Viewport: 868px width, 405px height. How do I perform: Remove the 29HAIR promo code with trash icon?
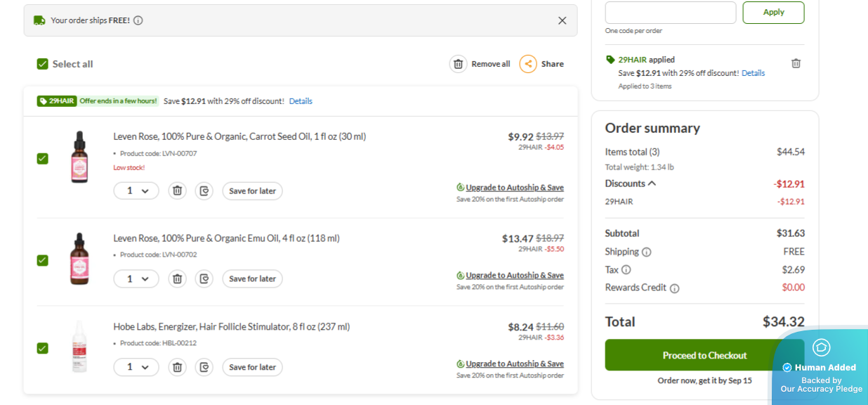(796, 63)
